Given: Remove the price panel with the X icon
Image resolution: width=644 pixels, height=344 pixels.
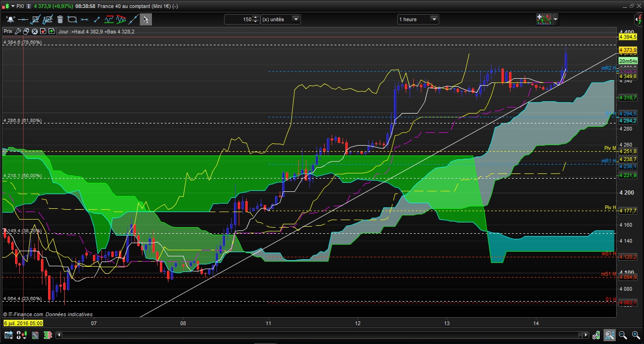Looking at the screenshot, I should click(x=34, y=32).
